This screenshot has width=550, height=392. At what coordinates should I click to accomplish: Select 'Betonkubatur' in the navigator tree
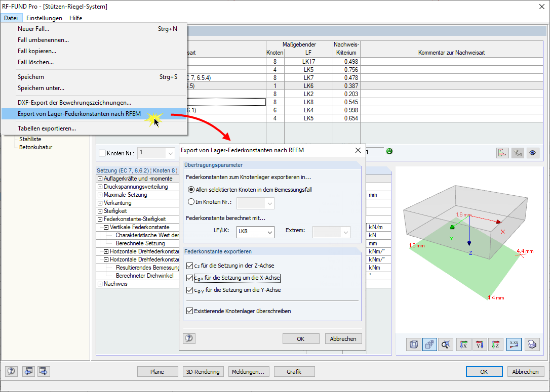click(36, 147)
